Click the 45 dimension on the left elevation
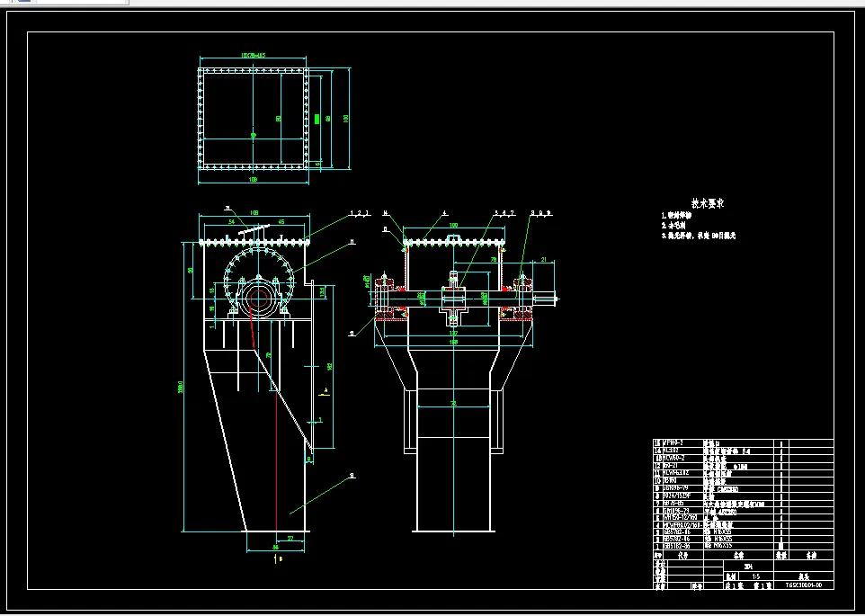Viewport: 865px width, 616px height. click(x=281, y=222)
